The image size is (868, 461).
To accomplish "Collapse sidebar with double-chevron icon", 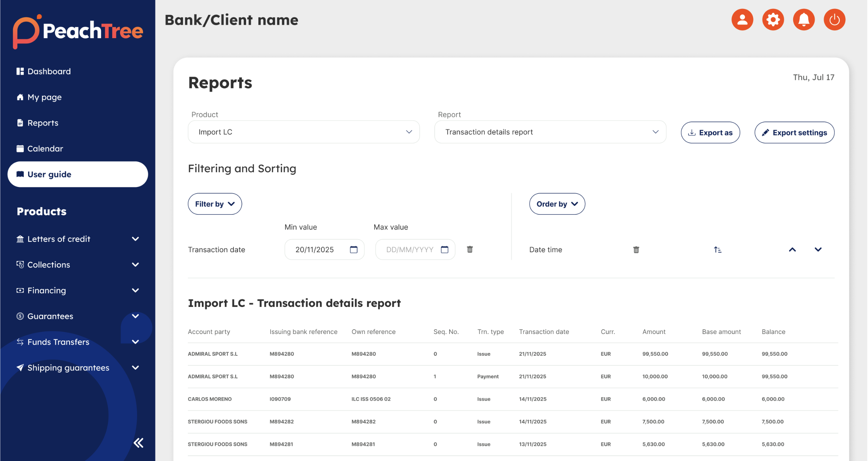I will pyautogui.click(x=139, y=443).
